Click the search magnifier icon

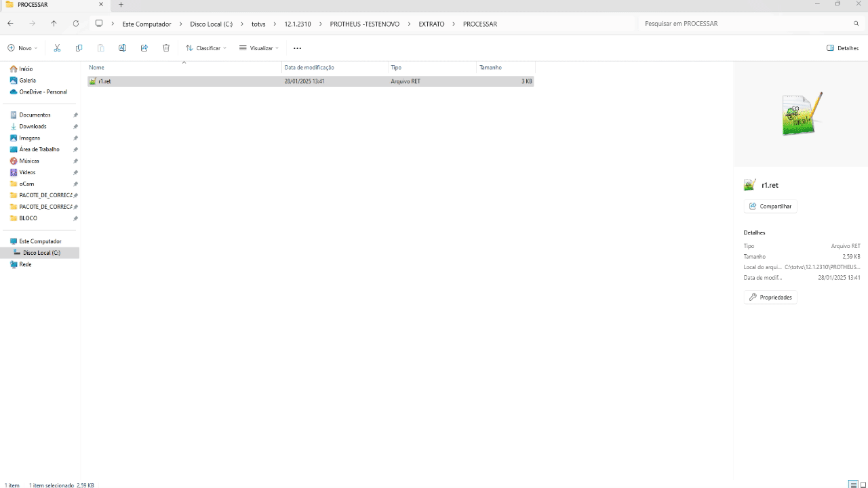click(856, 24)
